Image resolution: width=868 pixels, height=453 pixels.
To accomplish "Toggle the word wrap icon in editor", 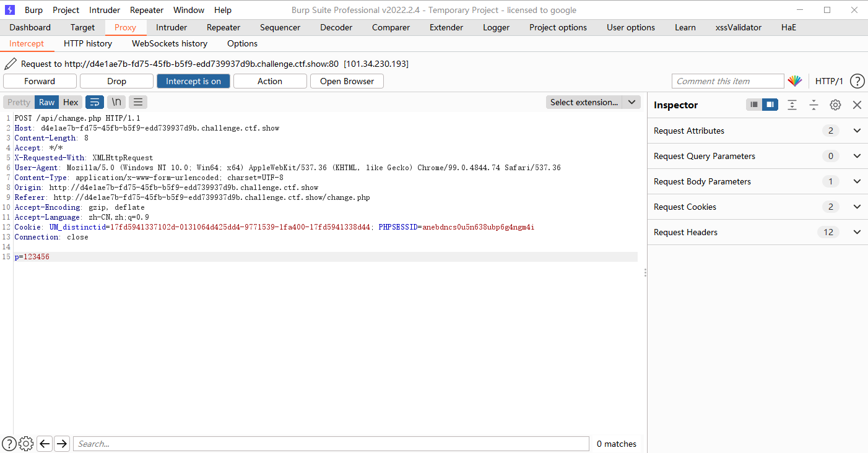I will (95, 102).
